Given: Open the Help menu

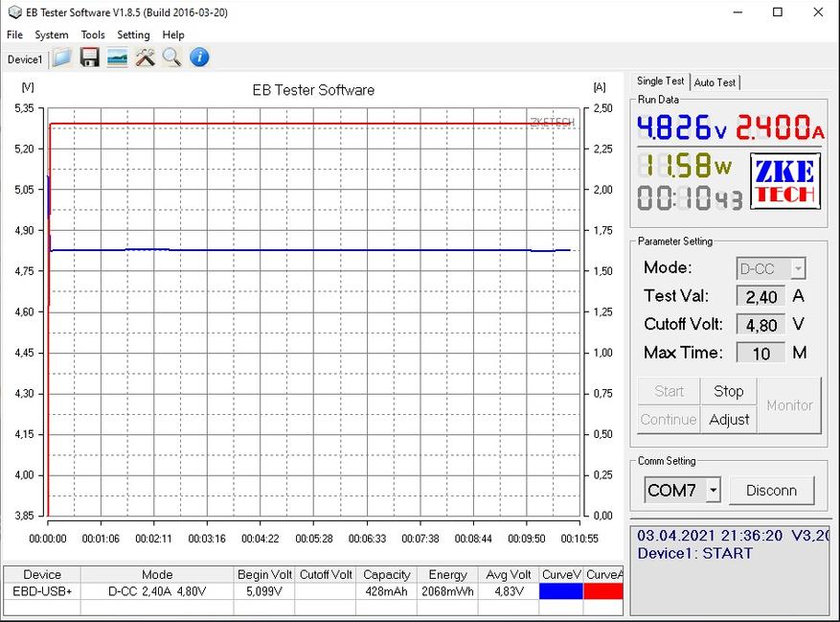Looking at the screenshot, I should [173, 35].
